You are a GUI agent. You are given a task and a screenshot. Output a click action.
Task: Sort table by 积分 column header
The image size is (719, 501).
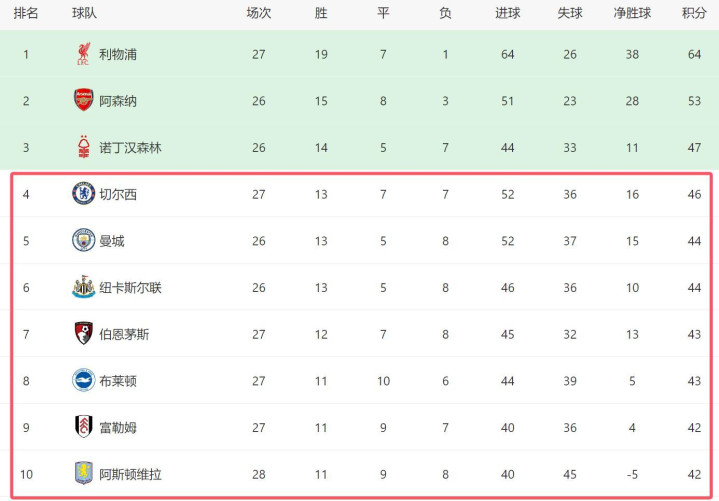694,14
